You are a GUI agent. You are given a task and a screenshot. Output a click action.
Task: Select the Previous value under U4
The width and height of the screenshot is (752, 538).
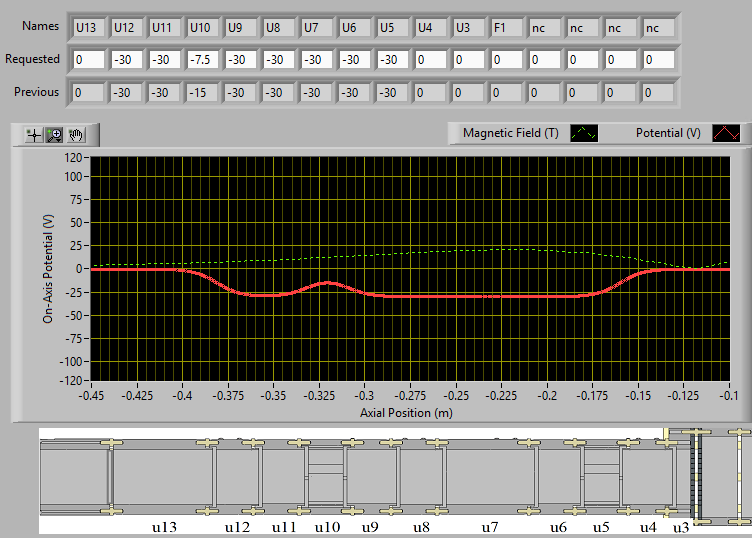tap(430, 93)
